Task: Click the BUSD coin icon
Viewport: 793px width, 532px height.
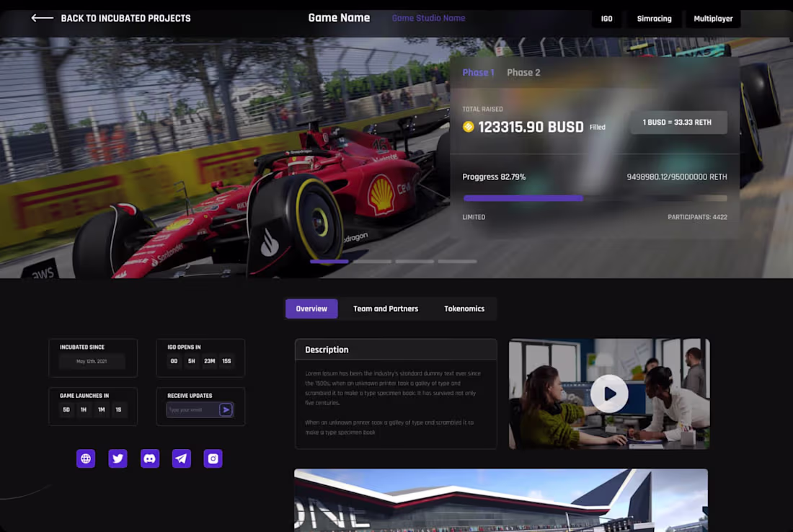Action: 469,127
